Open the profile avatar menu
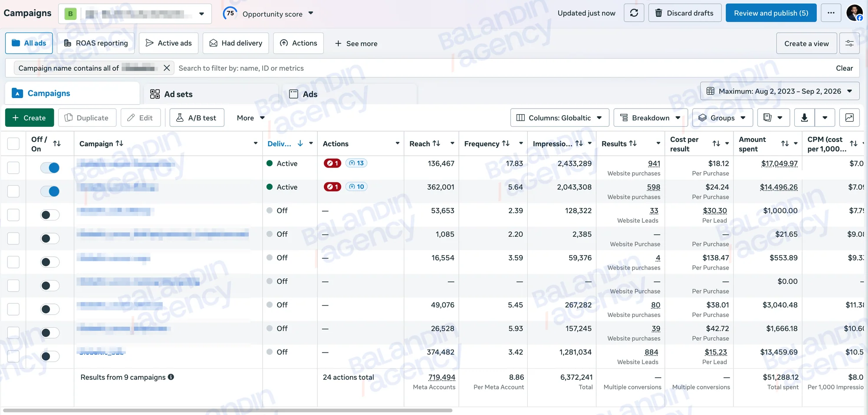 pyautogui.click(x=855, y=13)
